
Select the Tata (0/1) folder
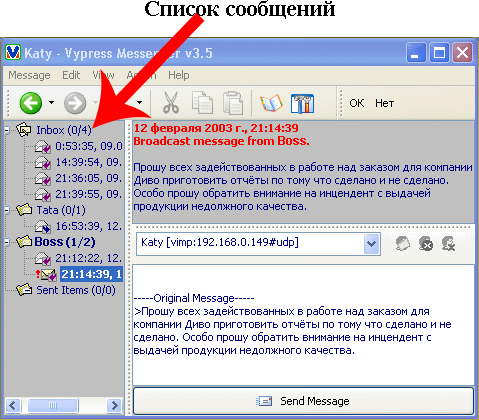61,210
